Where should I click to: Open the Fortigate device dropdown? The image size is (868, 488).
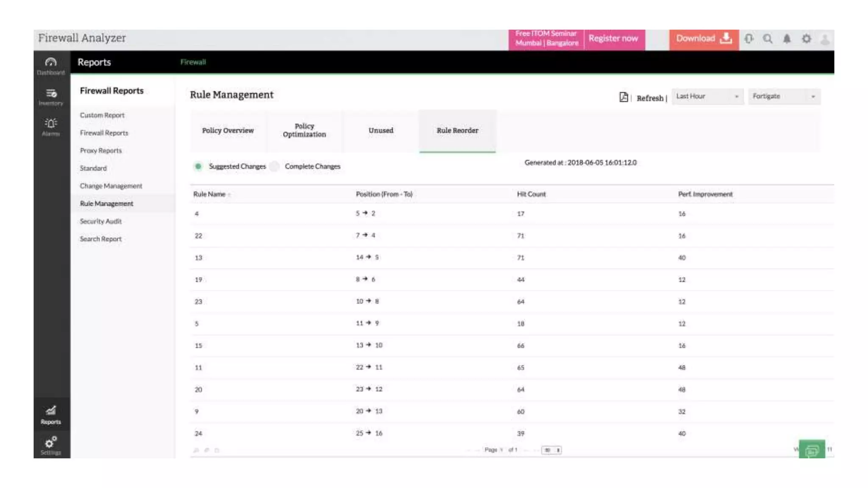click(784, 97)
